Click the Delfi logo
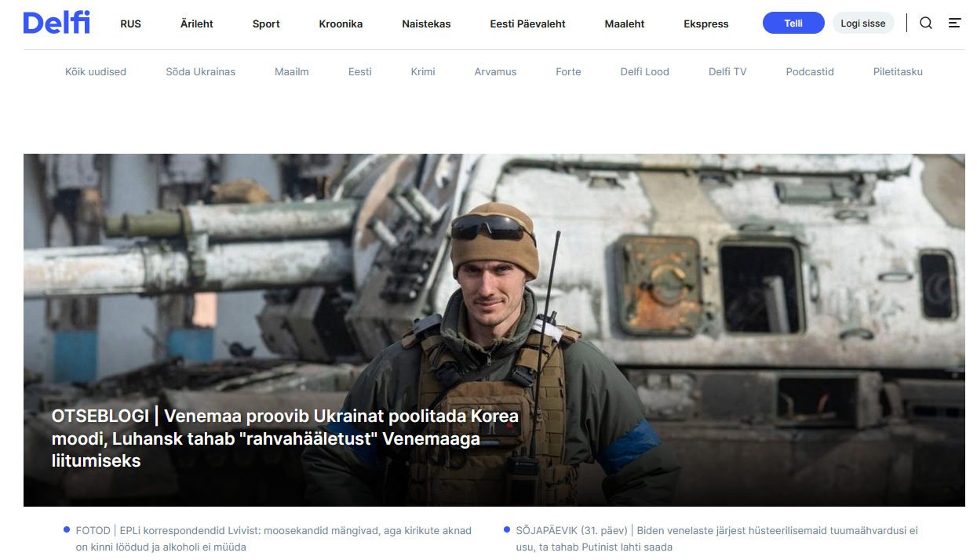This screenshot has width=977, height=560. pyautogui.click(x=57, y=23)
